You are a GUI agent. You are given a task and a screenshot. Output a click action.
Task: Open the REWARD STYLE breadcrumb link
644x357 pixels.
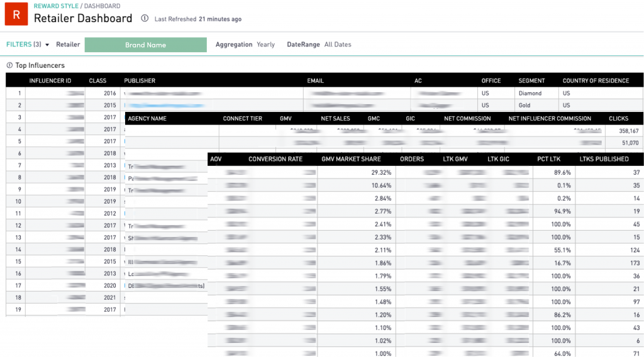click(x=56, y=6)
